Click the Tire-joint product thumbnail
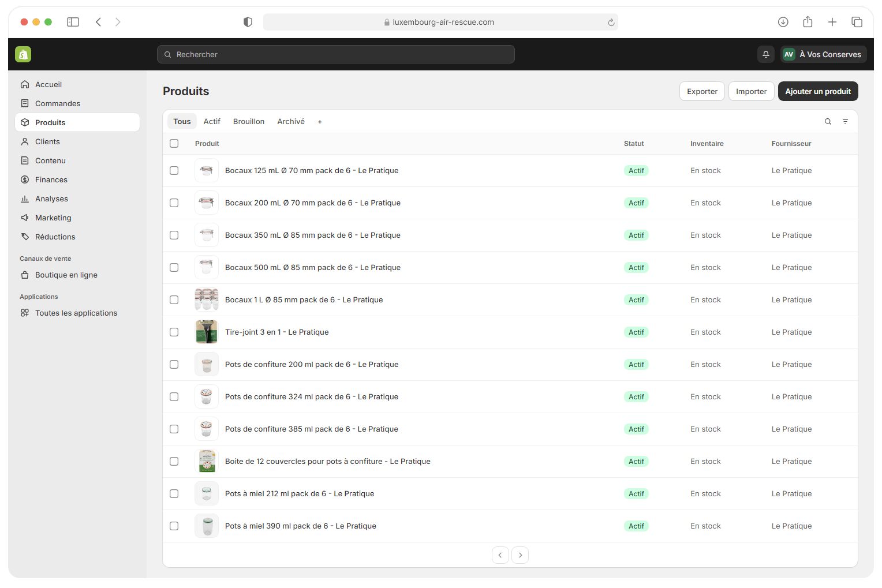 pos(207,332)
